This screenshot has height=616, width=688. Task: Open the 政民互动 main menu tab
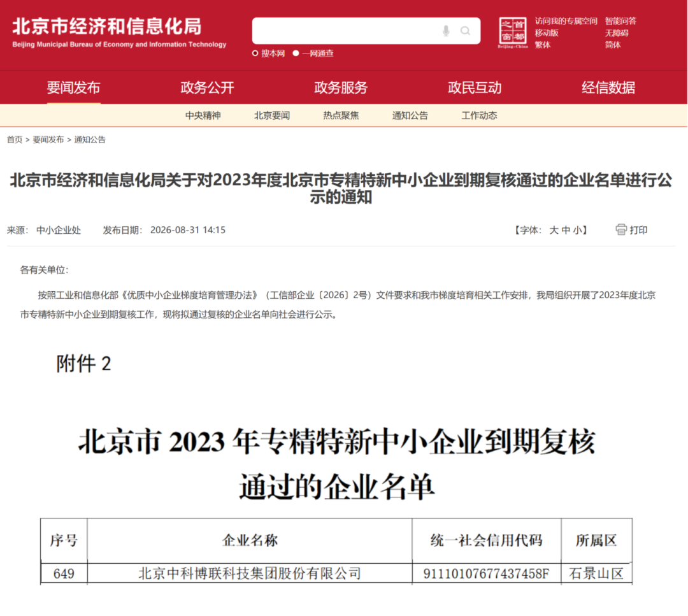point(475,87)
